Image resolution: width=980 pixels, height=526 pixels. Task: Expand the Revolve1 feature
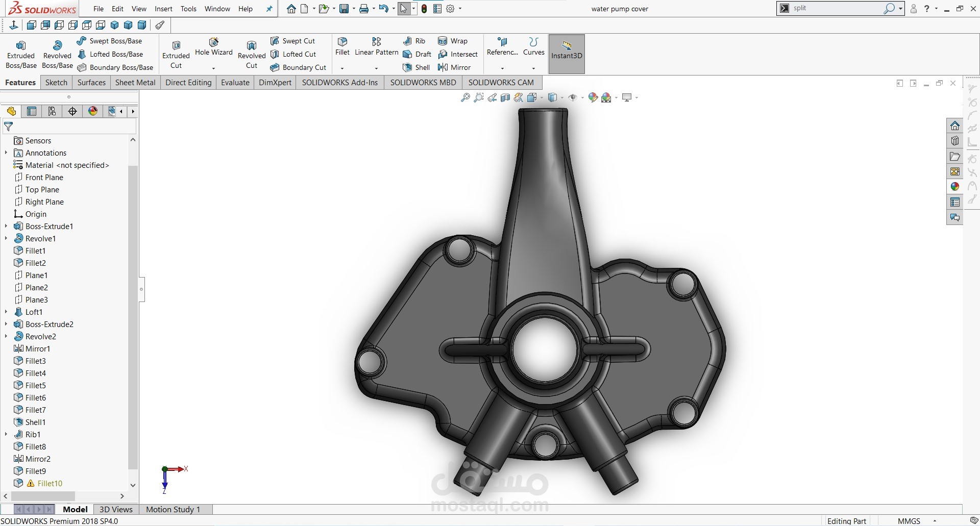point(6,238)
